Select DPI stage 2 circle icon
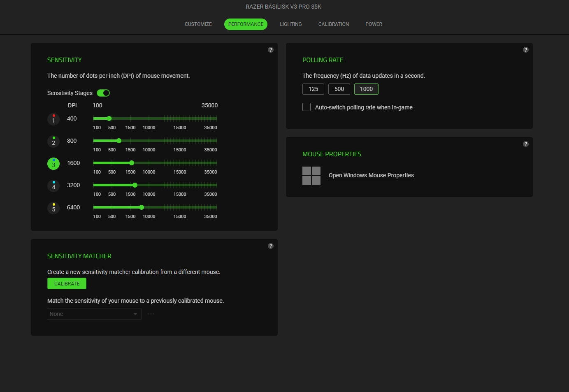This screenshot has height=392, width=569. coord(53,141)
